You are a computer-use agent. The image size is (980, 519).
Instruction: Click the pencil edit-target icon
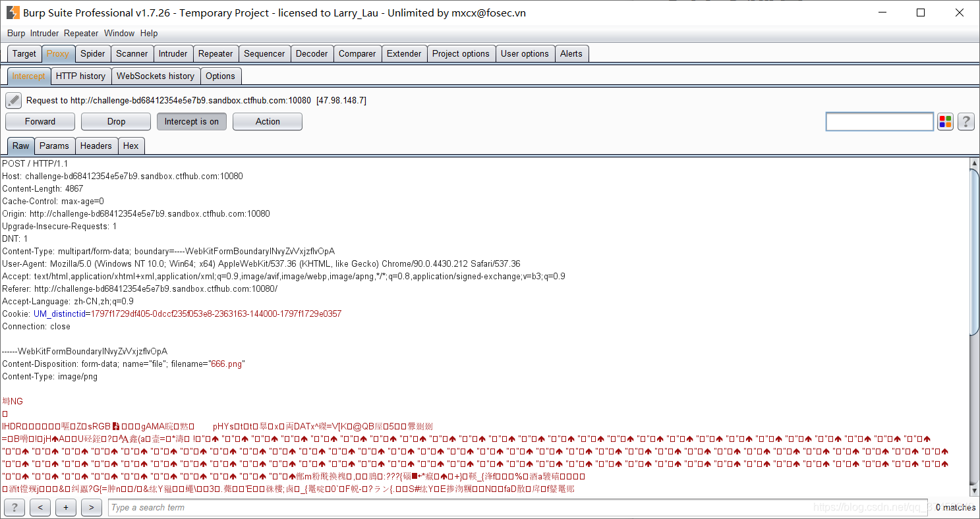13,101
